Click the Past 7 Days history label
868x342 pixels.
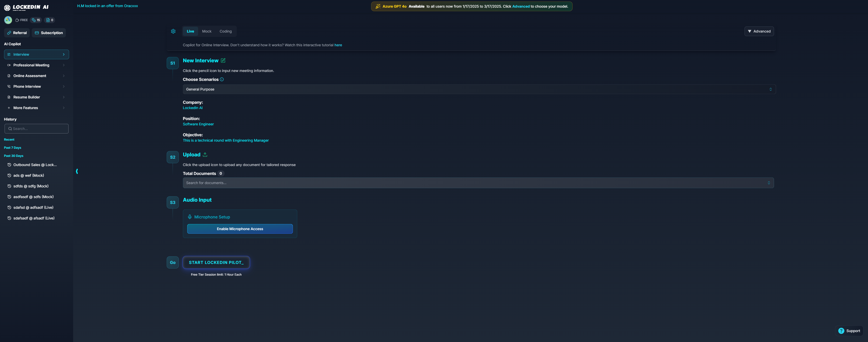pos(12,148)
